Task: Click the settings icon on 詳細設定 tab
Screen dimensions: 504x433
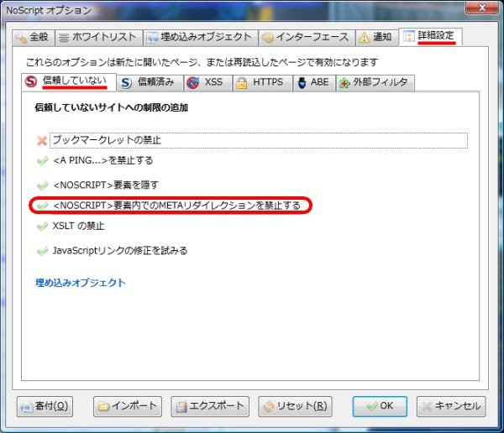Action: point(408,36)
